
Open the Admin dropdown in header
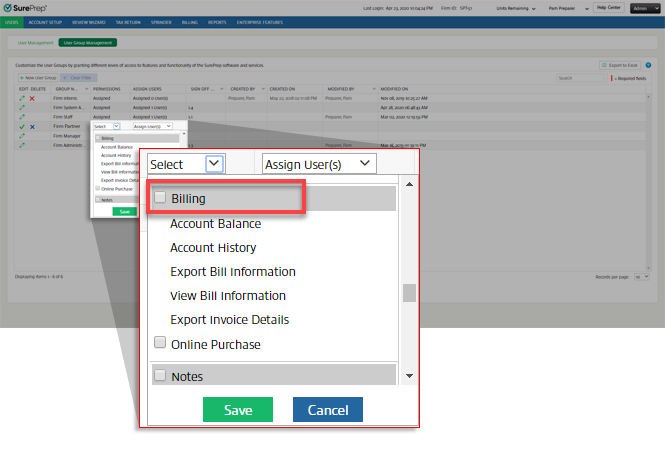point(645,7)
